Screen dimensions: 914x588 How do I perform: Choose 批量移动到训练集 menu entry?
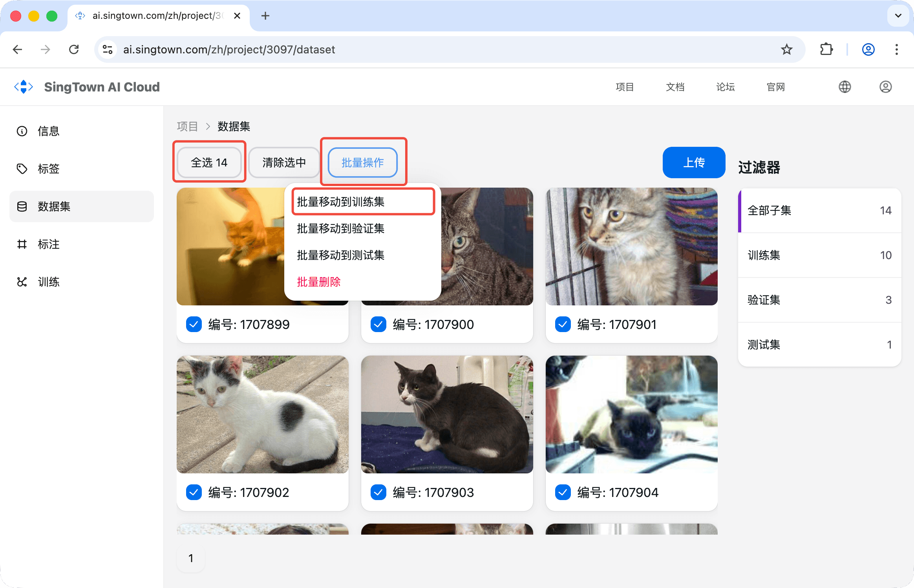340,202
